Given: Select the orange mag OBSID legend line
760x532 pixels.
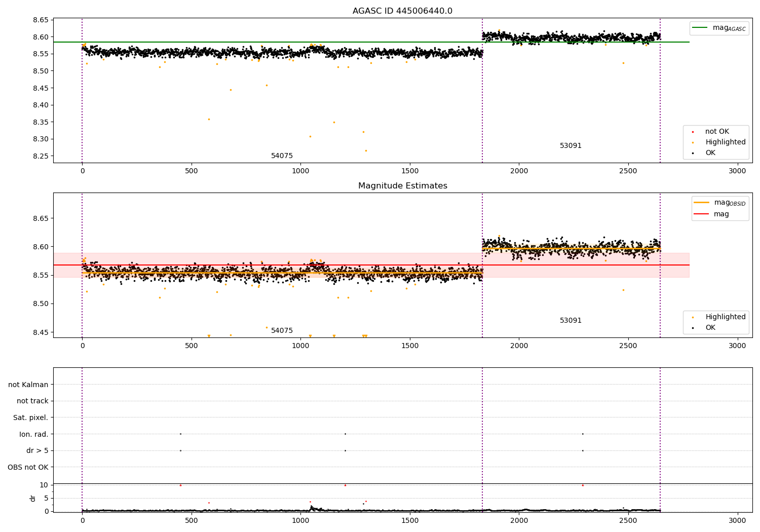Looking at the screenshot, I should [701, 202].
